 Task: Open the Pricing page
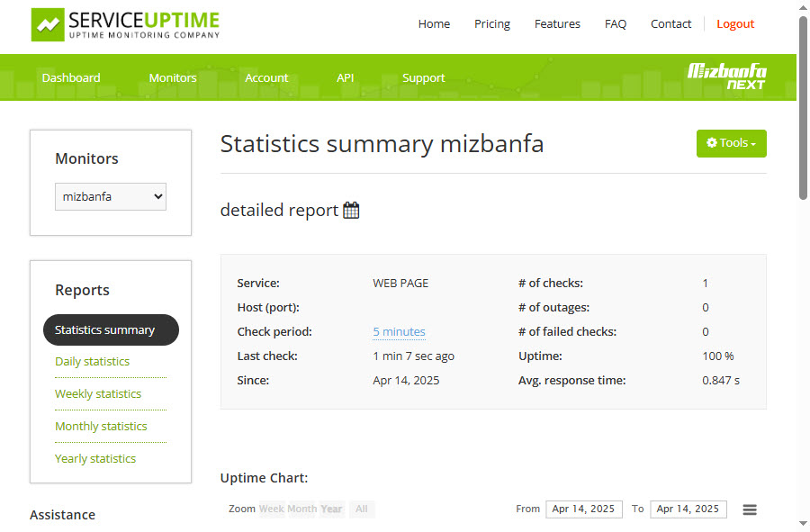pyautogui.click(x=492, y=23)
